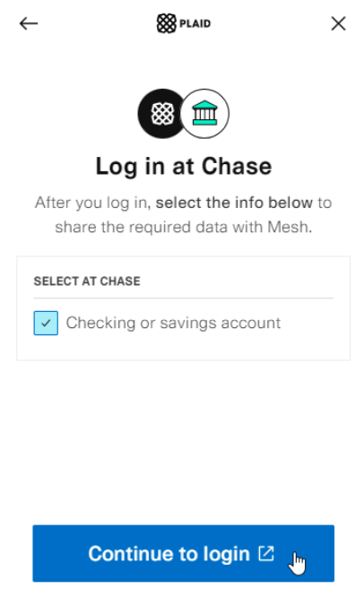Click the bold 'select the info below' text
Viewport: 364px width, 597px height.
click(x=234, y=203)
